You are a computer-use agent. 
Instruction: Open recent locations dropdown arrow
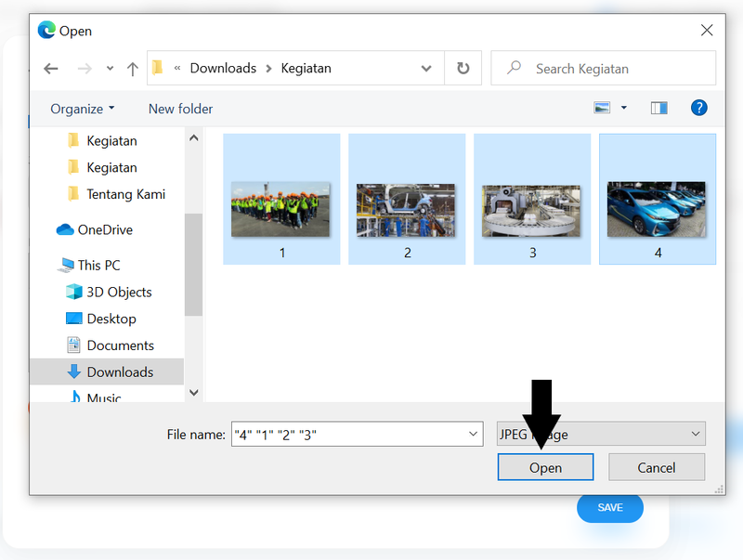click(110, 69)
